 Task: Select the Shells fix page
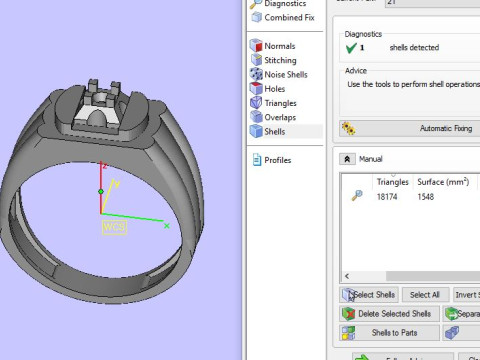[275, 132]
